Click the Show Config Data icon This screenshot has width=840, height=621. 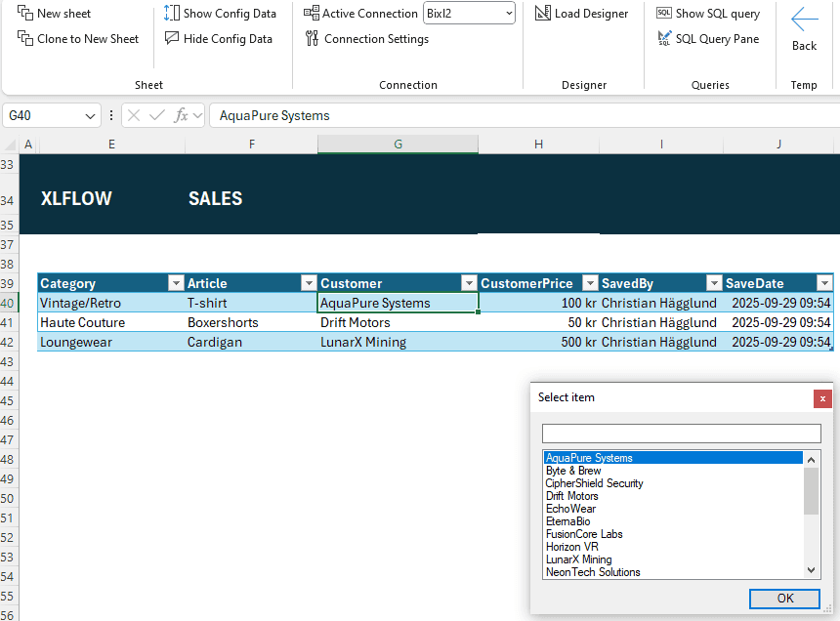pyautogui.click(x=172, y=14)
